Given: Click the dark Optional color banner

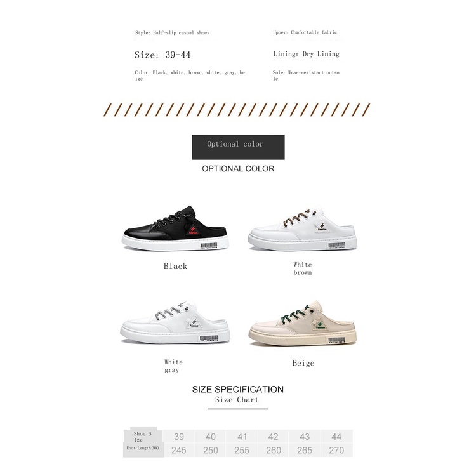Looking at the screenshot, I should click(x=238, y=147).
